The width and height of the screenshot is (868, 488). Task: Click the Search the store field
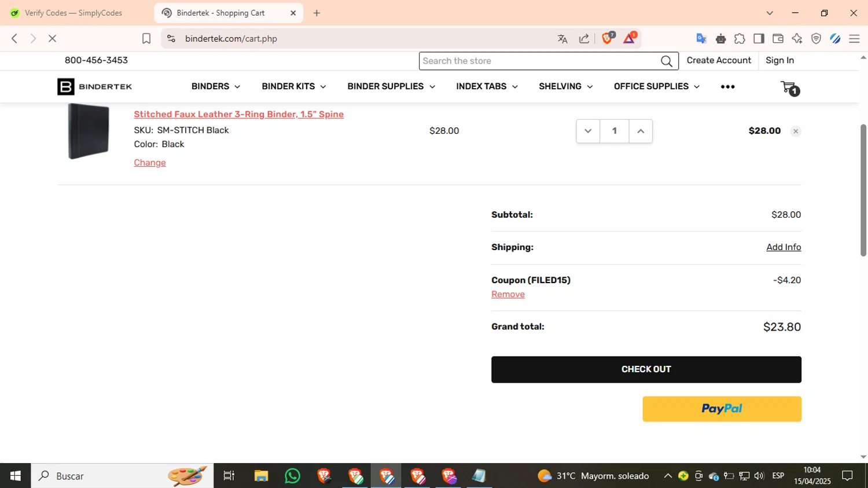539,61
